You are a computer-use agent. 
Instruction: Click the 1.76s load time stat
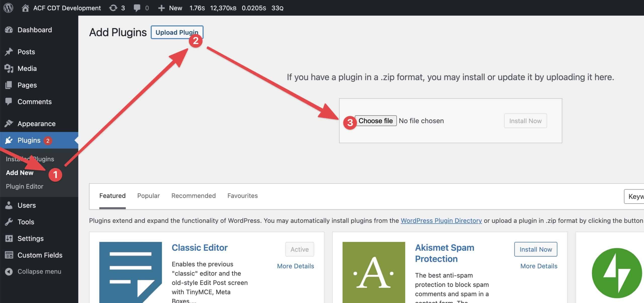coord(197,8)
